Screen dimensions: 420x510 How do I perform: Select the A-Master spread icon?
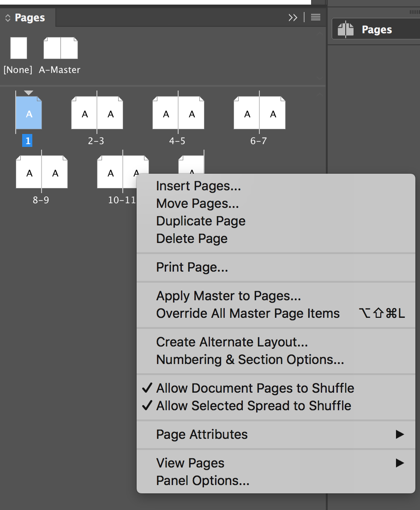(x=60, y=49)
